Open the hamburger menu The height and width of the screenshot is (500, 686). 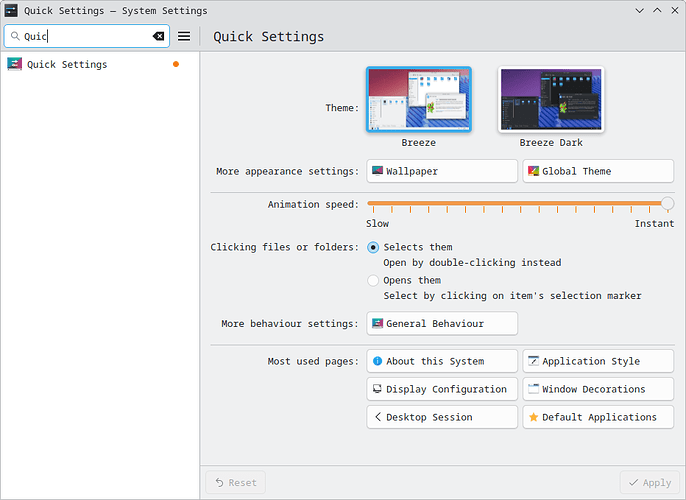(x=184, y=36)
